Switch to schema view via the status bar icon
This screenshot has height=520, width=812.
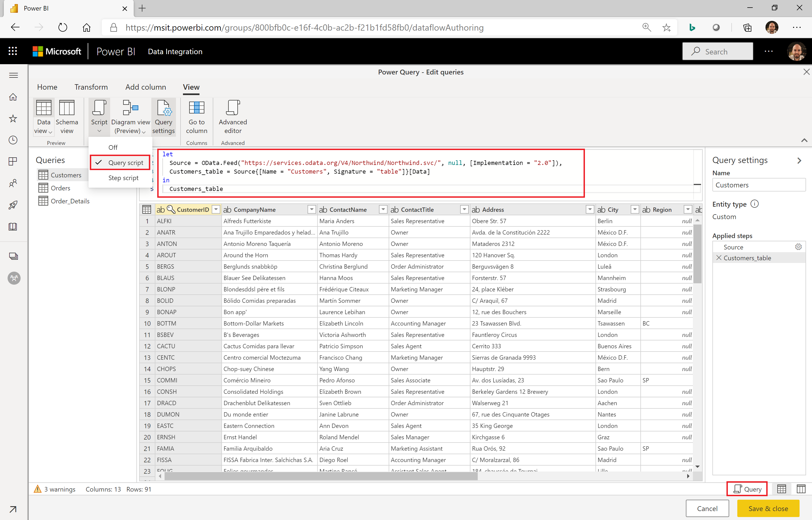coord(801,489)
